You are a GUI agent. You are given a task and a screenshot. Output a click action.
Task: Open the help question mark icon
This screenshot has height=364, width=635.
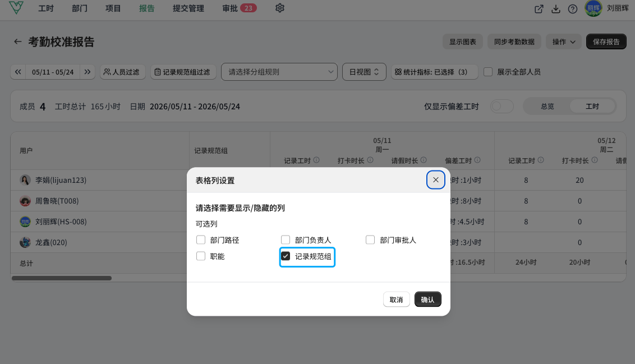click(x=573, y=9)
